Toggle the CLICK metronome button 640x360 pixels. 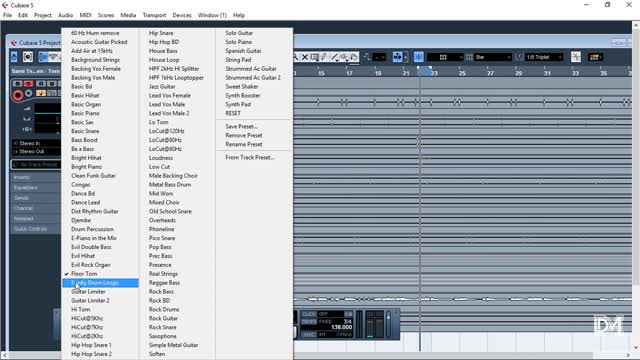309,314
